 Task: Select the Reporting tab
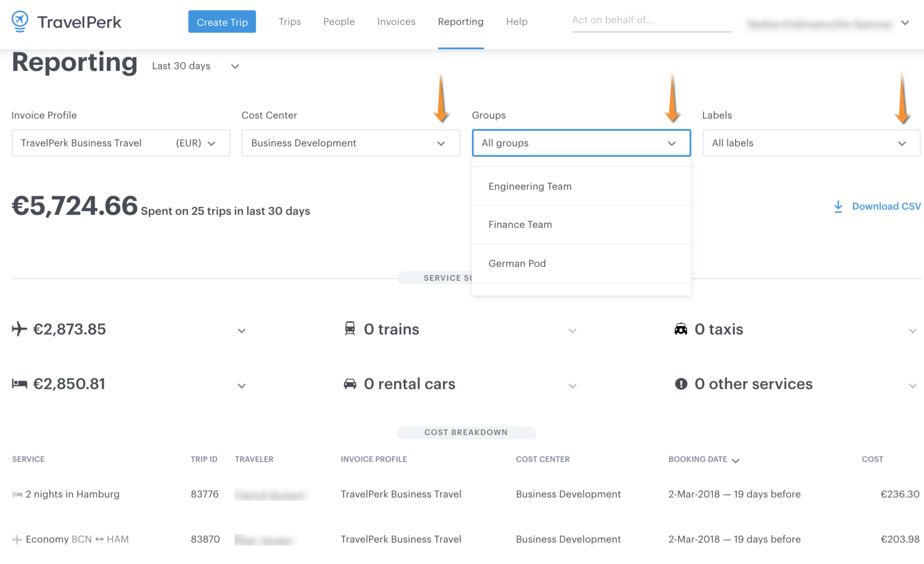point(461,22)
